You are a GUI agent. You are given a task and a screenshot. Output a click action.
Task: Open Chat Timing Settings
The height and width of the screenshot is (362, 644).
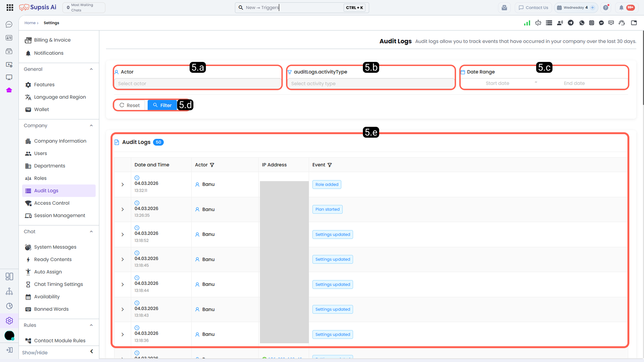tap(59, 284)
